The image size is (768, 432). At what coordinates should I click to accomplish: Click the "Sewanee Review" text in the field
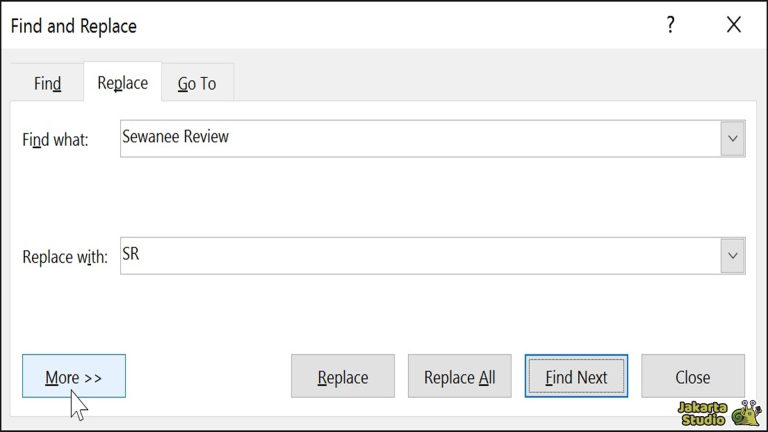click(x=175, y=137)
